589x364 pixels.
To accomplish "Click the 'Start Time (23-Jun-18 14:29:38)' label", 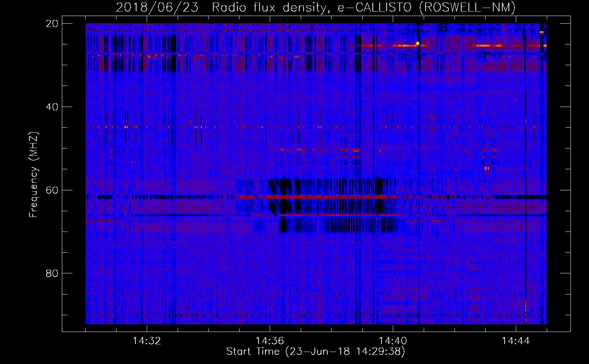I will pyautogui.click(x=316, y=352).
